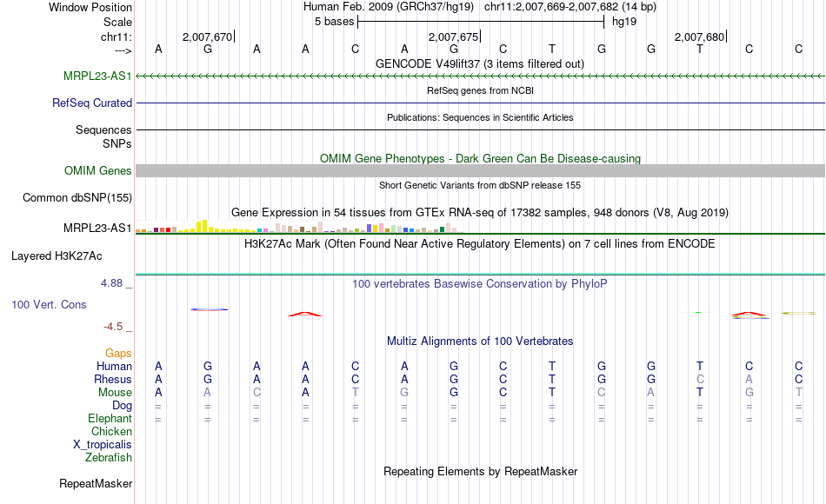Screen dimensions: 826x504
Task: Click the hg19 label beside scale bar
Action: click(623, 22)
